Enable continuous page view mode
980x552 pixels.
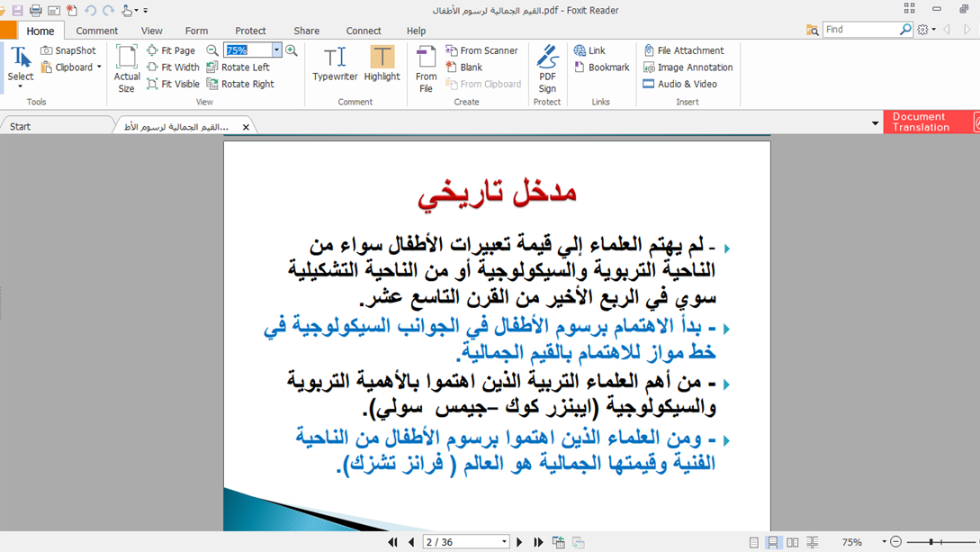773,542
